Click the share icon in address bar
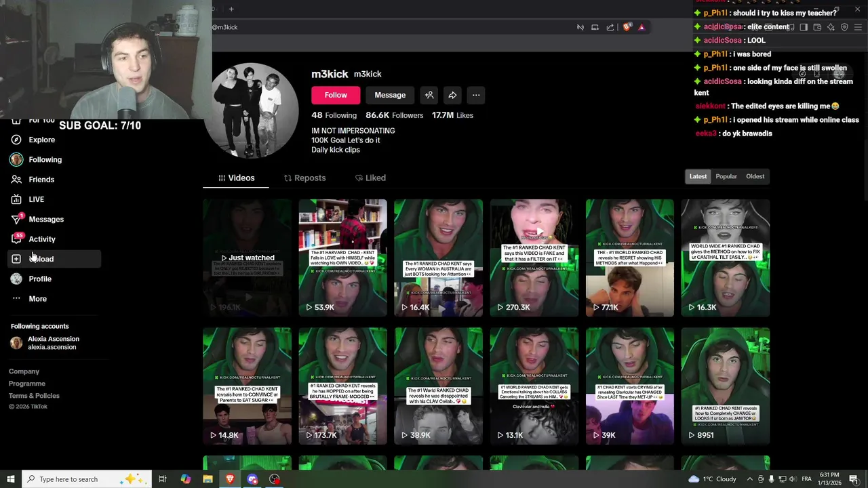 [x=610, y=27]
